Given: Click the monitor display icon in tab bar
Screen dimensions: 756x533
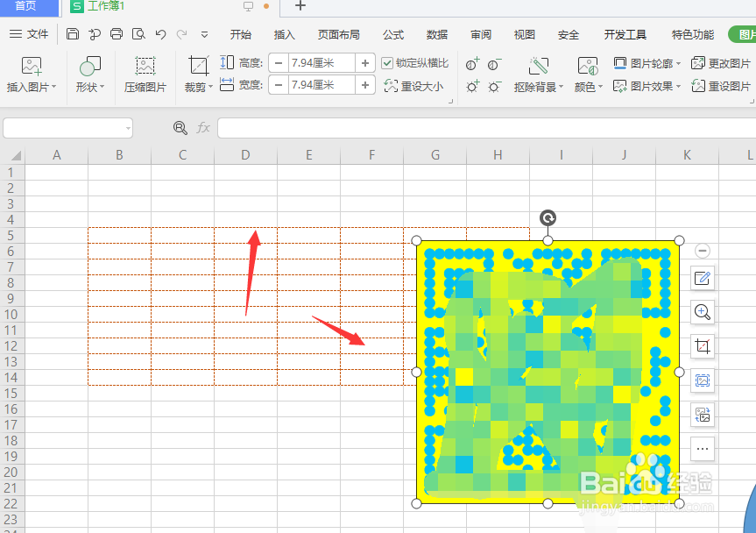Looking at the screenshot, I should [248, 6].
